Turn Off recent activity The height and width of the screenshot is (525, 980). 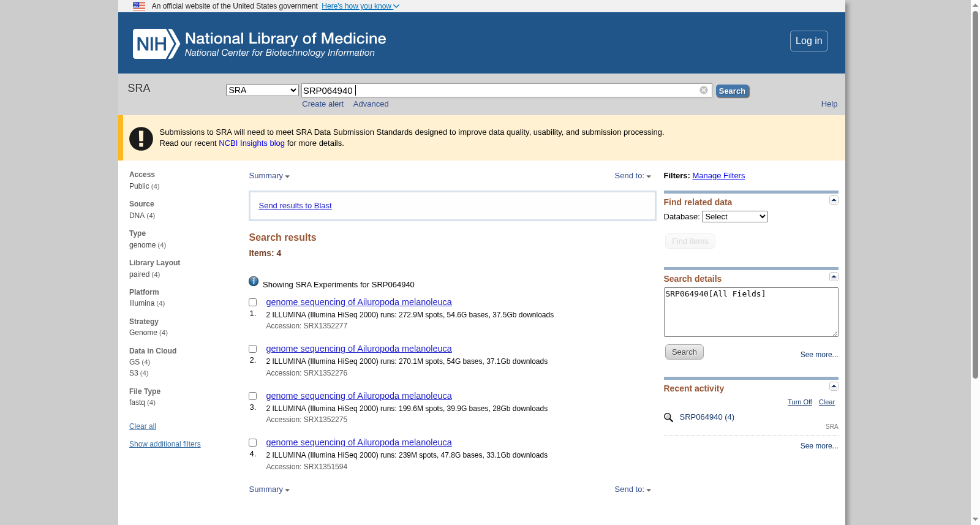click(799, 402)
